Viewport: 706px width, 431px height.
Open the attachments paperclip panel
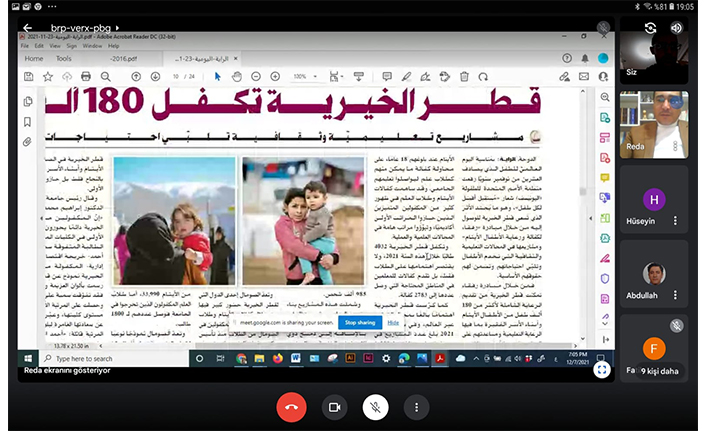[27, 142]
